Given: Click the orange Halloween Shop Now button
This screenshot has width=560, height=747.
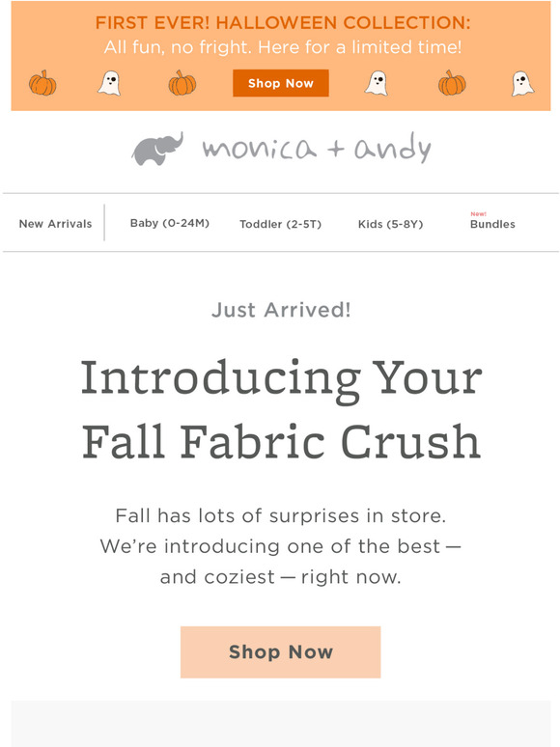Looking at the screenshot, I should pyautogui.click(x=281, y=83).
